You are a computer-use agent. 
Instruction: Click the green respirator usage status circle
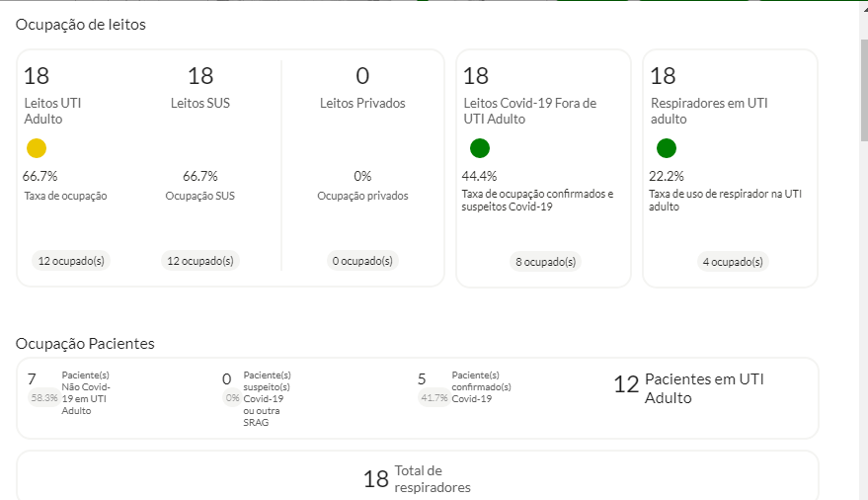[667, 148]
